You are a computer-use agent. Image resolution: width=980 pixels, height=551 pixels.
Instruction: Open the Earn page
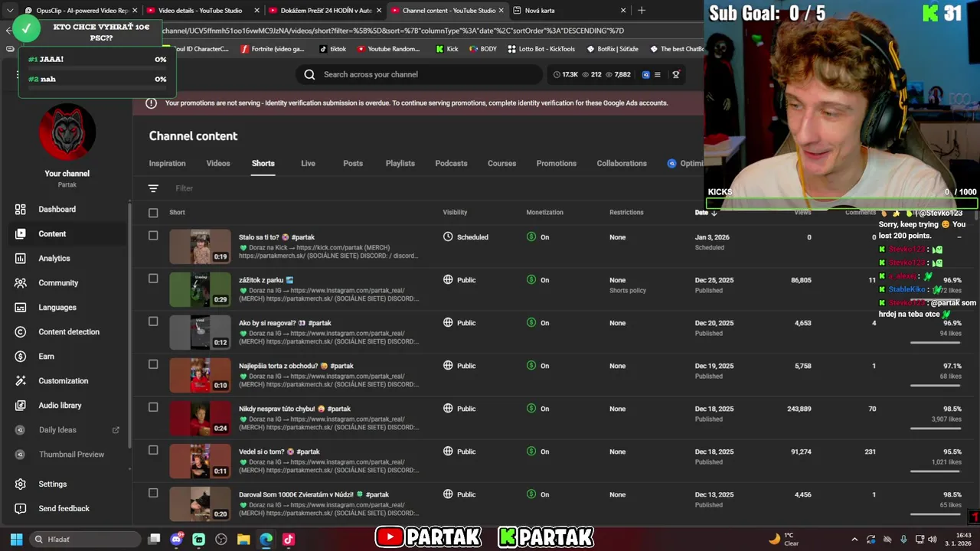click(x=47, y=356)
